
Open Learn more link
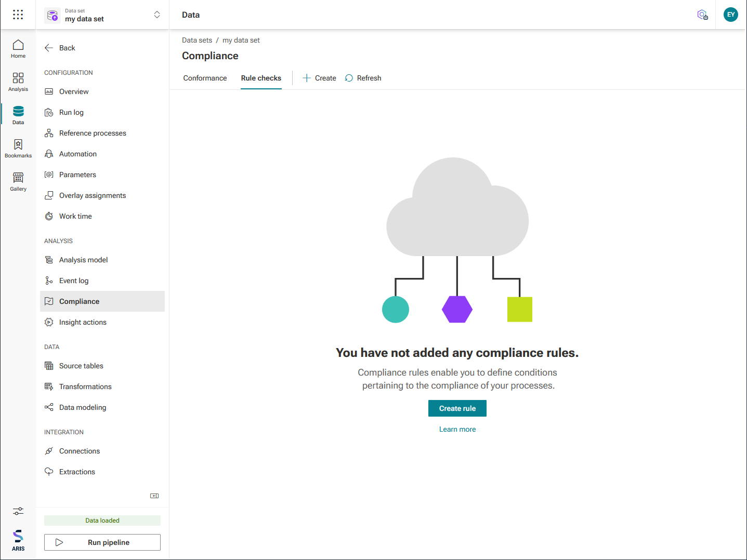(x=457, y=429)
